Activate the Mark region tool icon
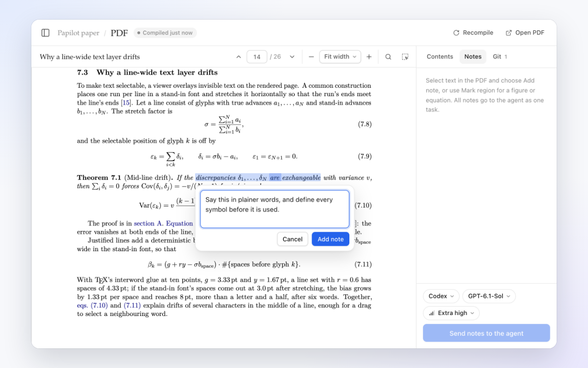Viewport: 588px width, 368px height. [405, 57]
